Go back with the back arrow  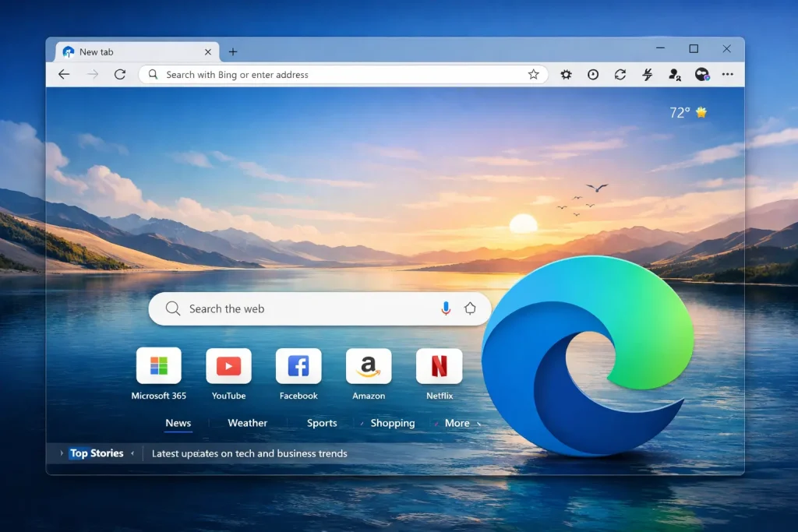pyautogui.click(x=64, y=74)
